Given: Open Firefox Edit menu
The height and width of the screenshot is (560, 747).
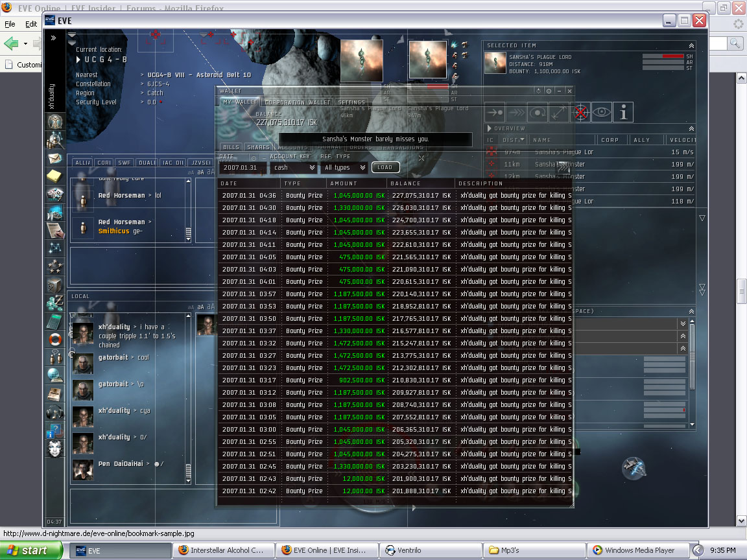Looking at the screenshot, I should [x=31, y=24].
